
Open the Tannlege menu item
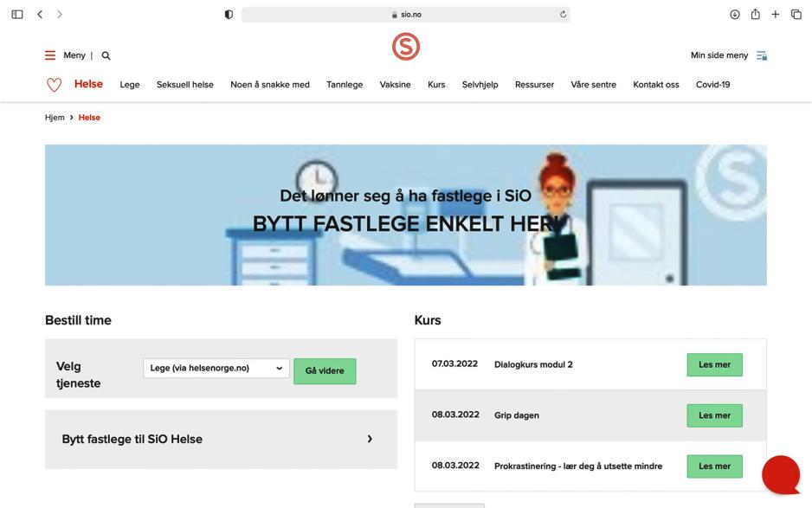[x=345, y=85]
